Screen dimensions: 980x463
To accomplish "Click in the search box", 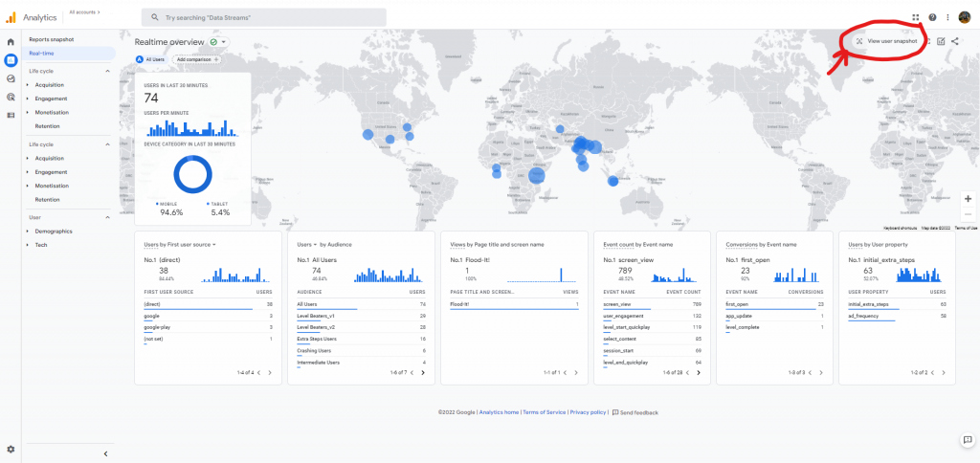I will pos(263,17).
